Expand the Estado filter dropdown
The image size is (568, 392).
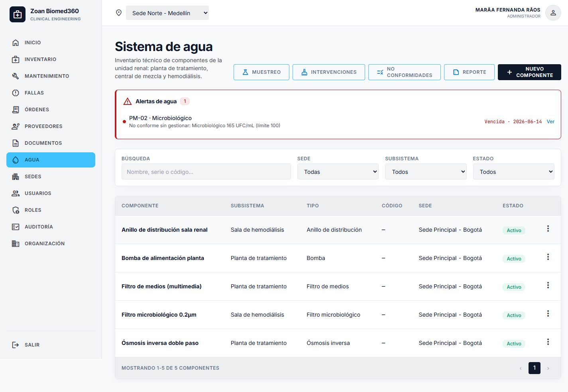(513, 171)
